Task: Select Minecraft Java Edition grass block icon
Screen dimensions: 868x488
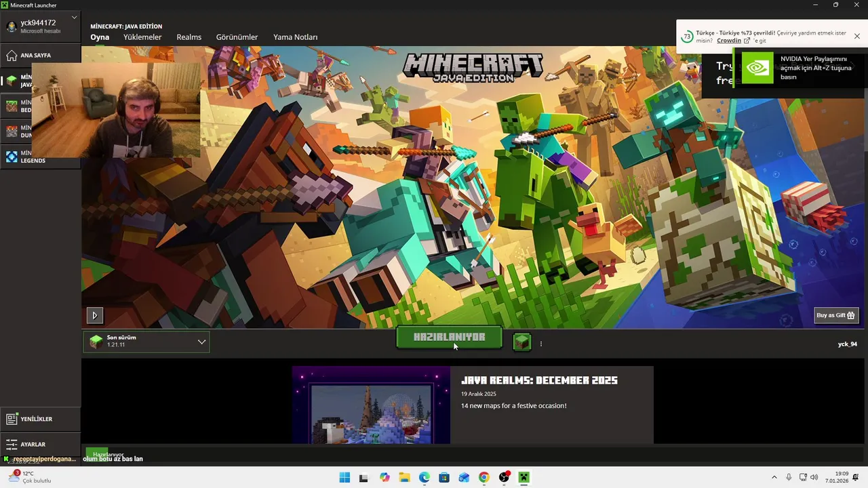Action: (x=12, y=81)
